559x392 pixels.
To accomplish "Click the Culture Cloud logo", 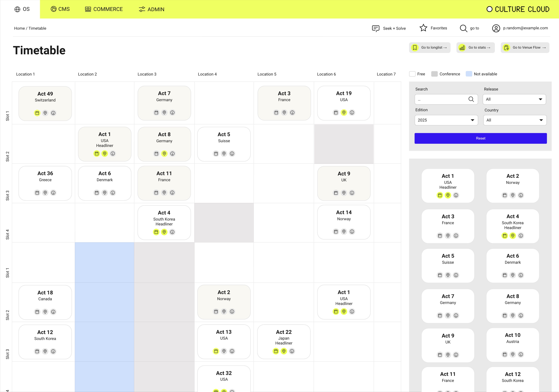I will click(x=518, y=9).
